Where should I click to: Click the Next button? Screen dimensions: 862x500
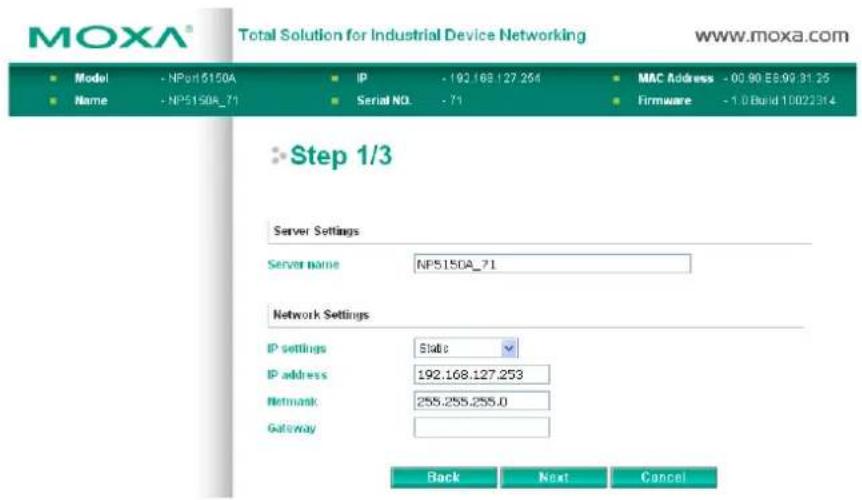(x=554, y=477)
